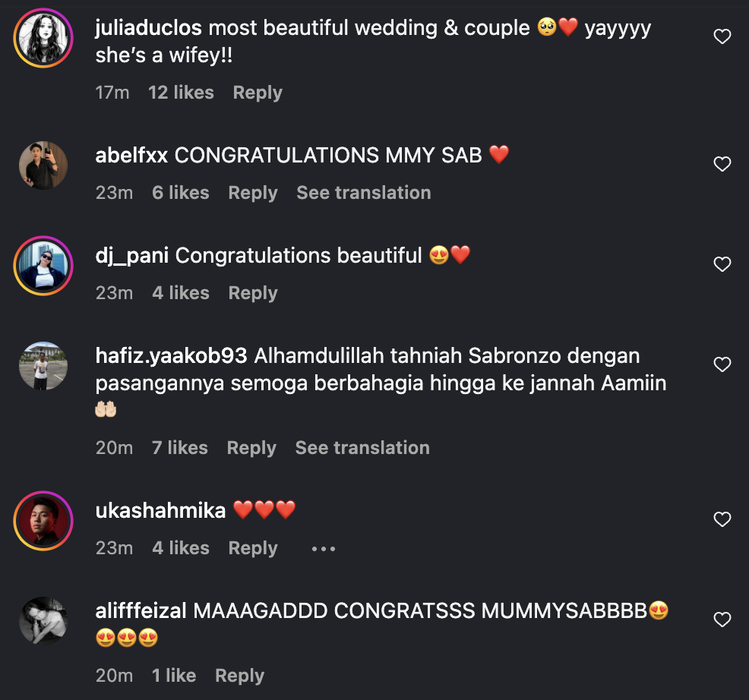Open dj_pani username profile link
The height and width of the screenshot is (700, 749).
tap(132, 255)
